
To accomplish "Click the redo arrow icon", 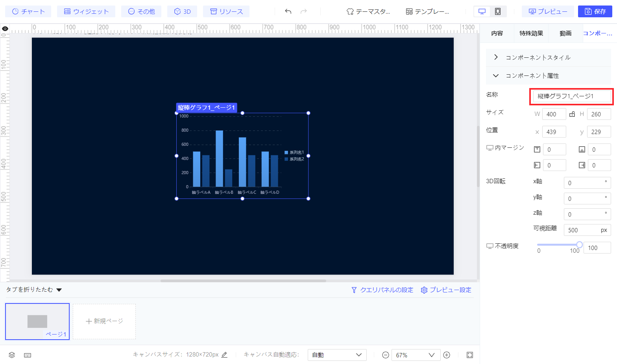I will click(303, 11).
